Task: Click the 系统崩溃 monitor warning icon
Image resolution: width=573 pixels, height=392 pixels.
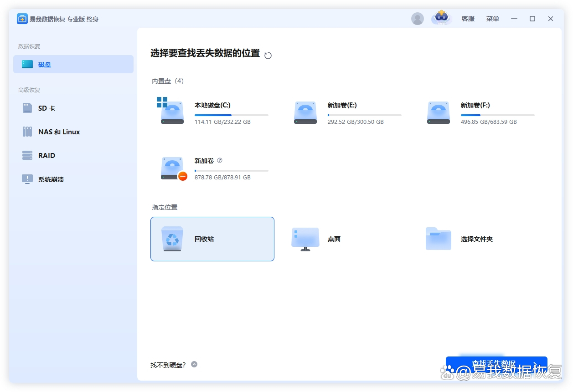Action: [x=27, y=179]
